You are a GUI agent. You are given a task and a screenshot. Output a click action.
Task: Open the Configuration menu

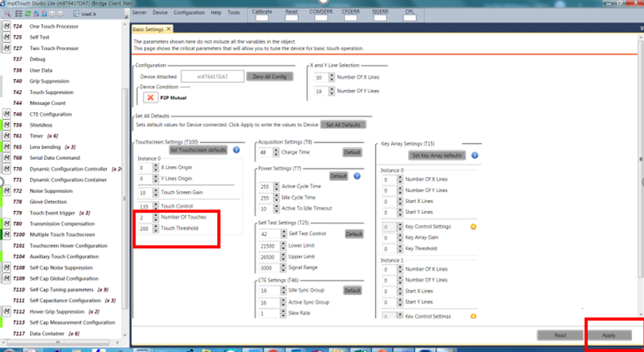coord(188,12)
